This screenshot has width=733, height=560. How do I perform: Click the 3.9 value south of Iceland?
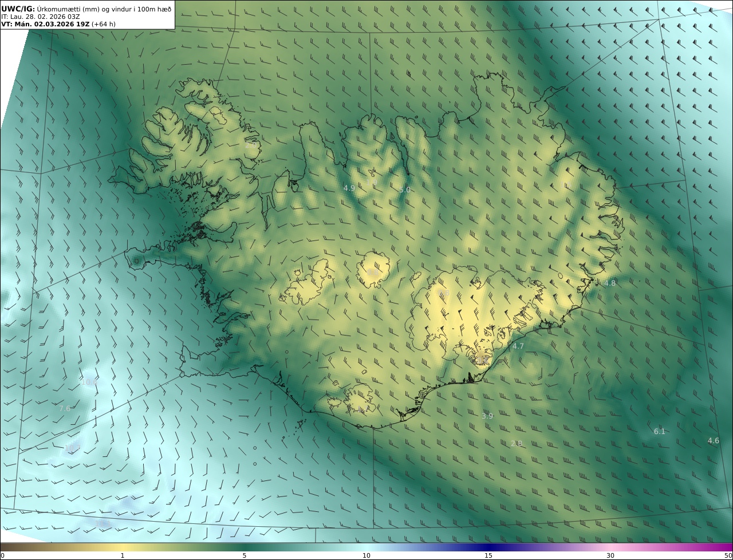487,416
